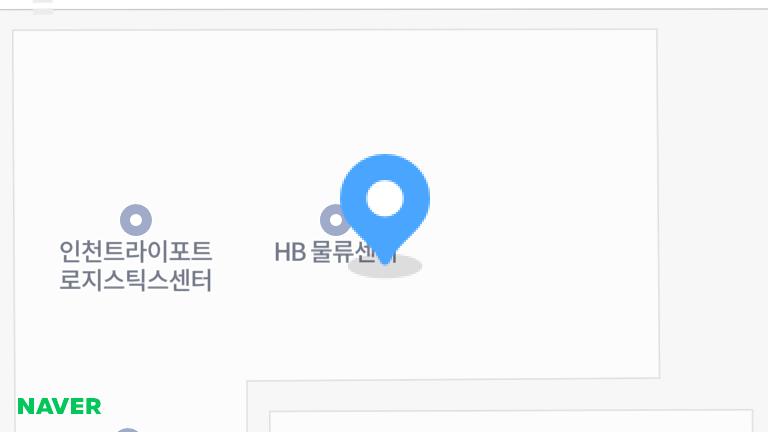Click the 인천트라이포트 first line of text
The width and height of the screenshot is (768, 432).
point(136,251)
